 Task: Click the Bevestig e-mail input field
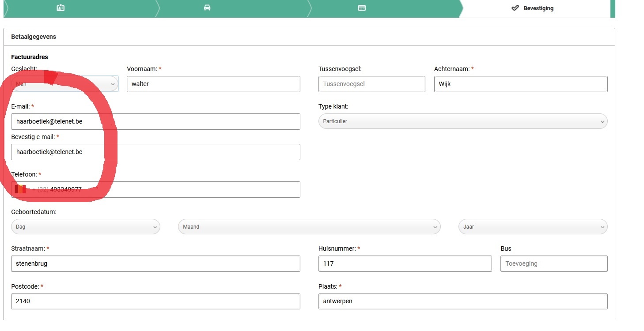tap(155, 152)
